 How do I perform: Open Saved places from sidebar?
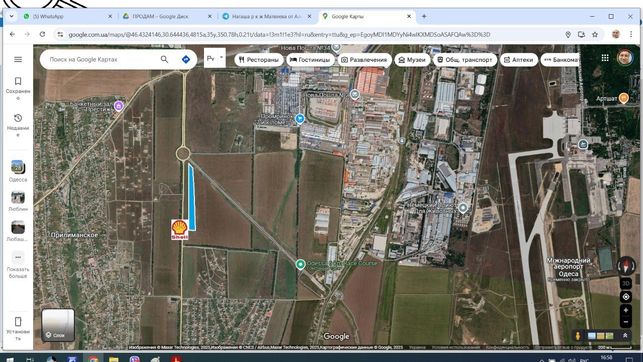click(18, 88)
